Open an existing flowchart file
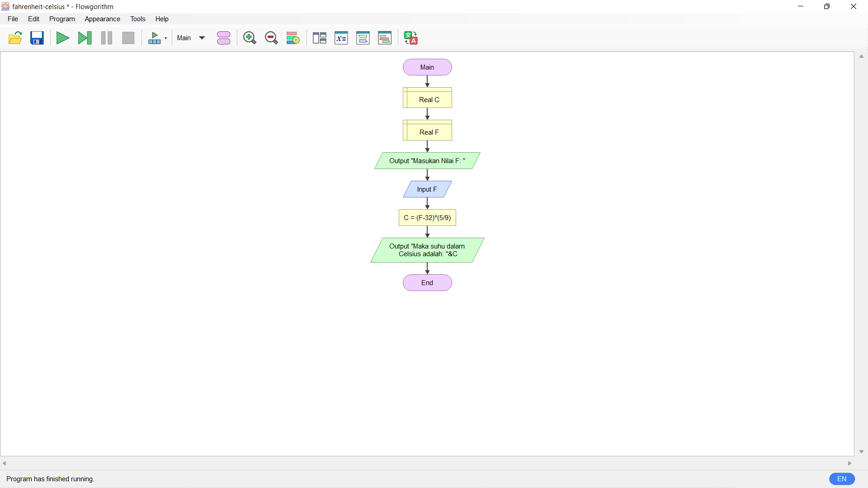 click(x=15, y=38)
